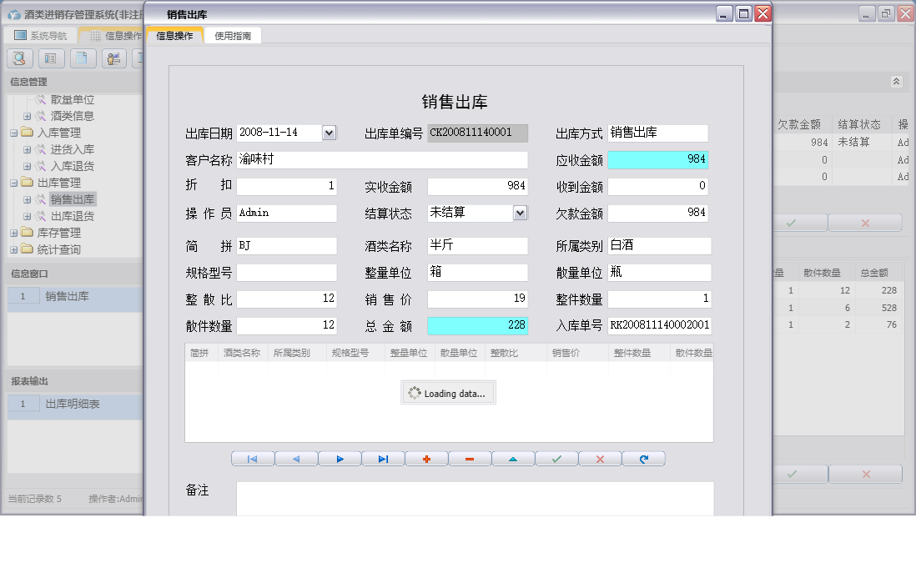Click the new document icon in the top toolbar
Screen dimensions: 916x588
82,58
